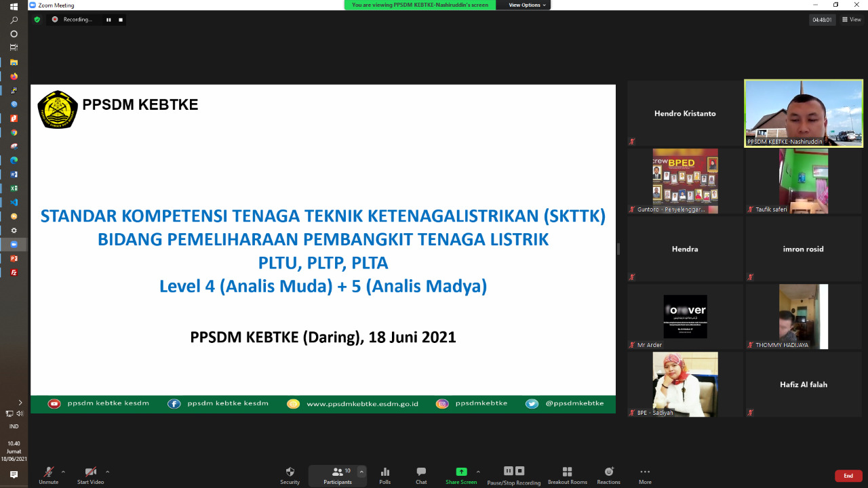This screenshot has height=488, width=868.
Task: Click the divider handle between slide and gallery
Action: click(618, 249)
